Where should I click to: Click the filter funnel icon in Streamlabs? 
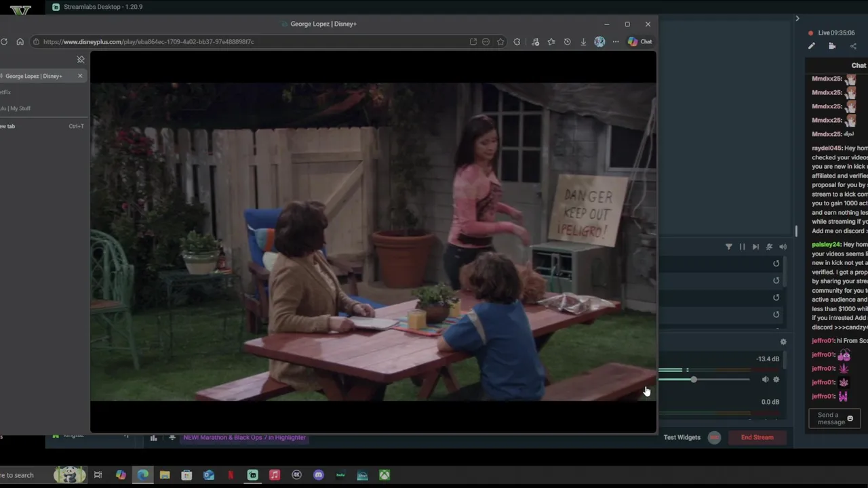pos(729,247)
